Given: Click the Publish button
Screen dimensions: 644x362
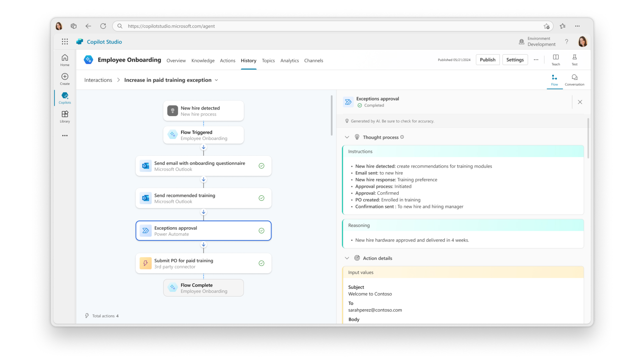Looking at the screenshot, I should [487, 60].
